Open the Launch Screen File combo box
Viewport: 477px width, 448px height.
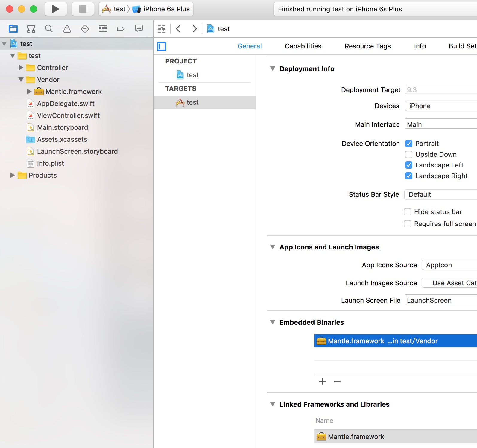tap(441, 300)
